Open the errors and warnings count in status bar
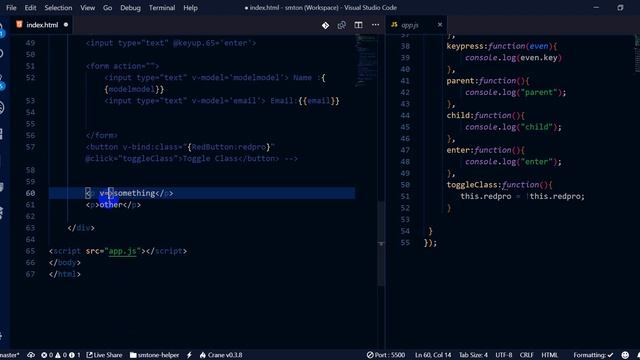640x360 pixels. pos(61,355)
